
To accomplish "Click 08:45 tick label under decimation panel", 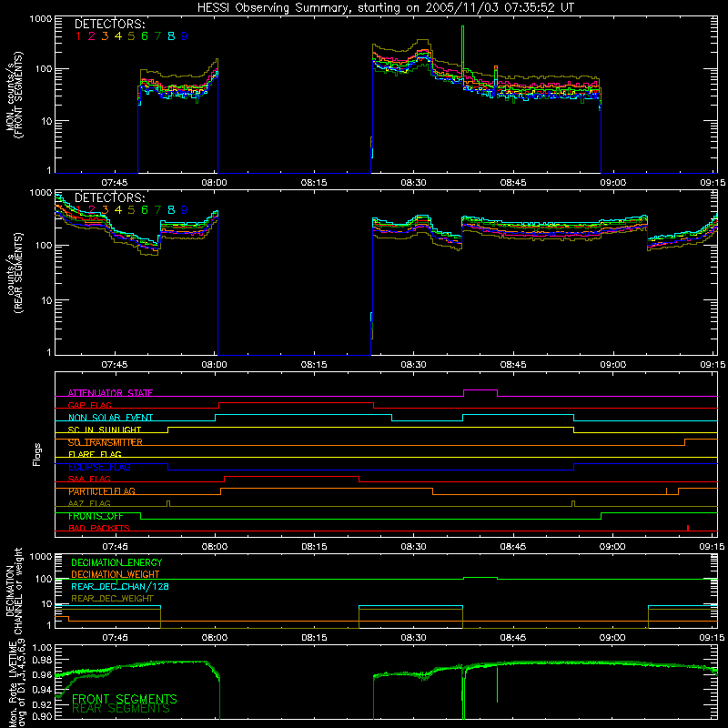I will pyautogui.click(x=513, y=638).
